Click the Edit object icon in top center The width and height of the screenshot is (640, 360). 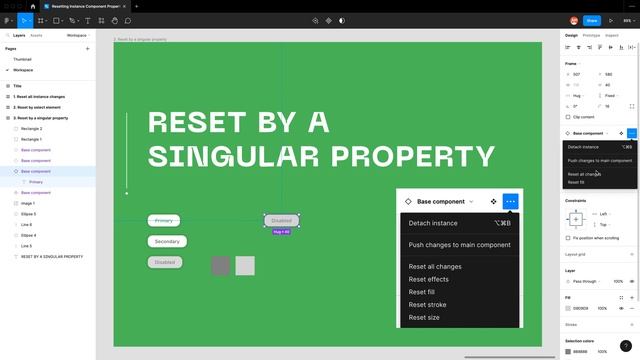(x=315, y=20)
